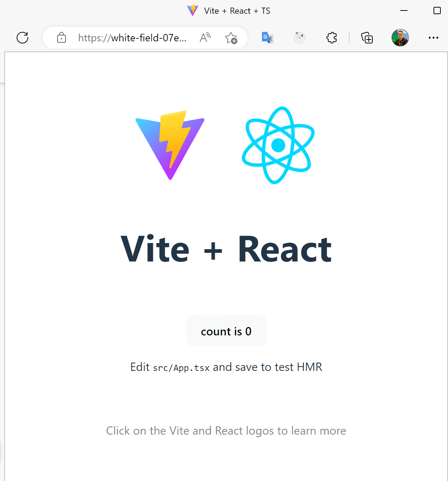Click the Vite + React heading
This screenshot has height=481, width=448.
226,249
